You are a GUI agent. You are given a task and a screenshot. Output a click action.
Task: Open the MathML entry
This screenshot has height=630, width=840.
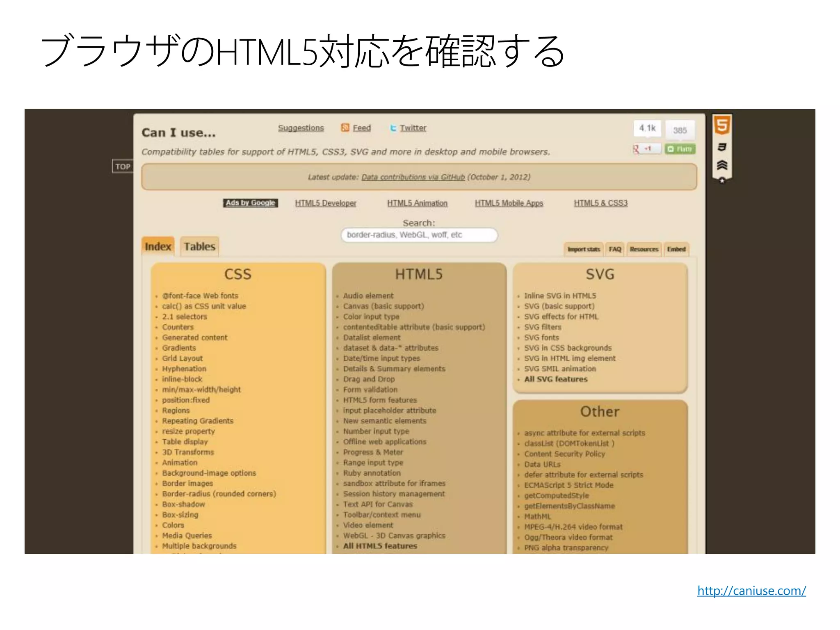click(x=538, y=516)
